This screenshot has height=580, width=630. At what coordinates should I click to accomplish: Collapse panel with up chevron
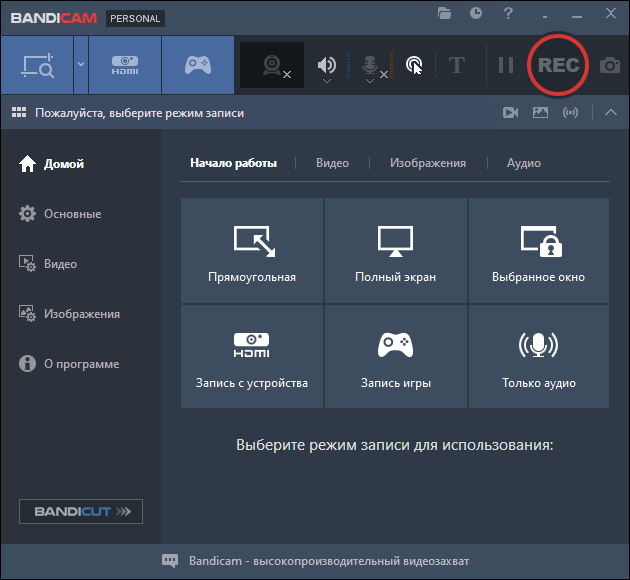[611, 112]
